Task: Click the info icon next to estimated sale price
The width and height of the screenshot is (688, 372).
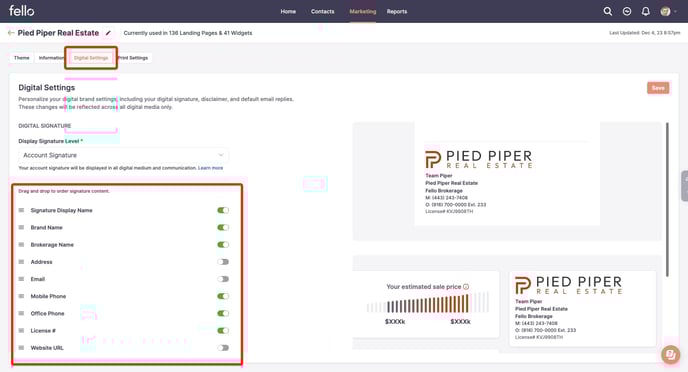Action: coord(466,286)
